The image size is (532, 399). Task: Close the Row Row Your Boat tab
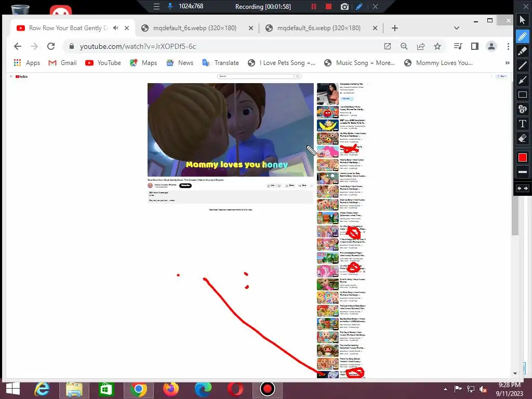tap(127, 28)
